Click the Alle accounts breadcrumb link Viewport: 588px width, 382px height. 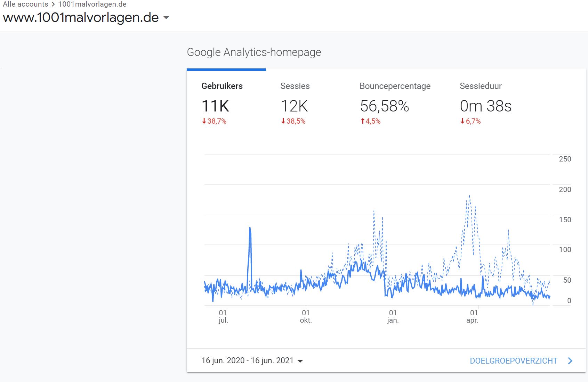[25, 4]
